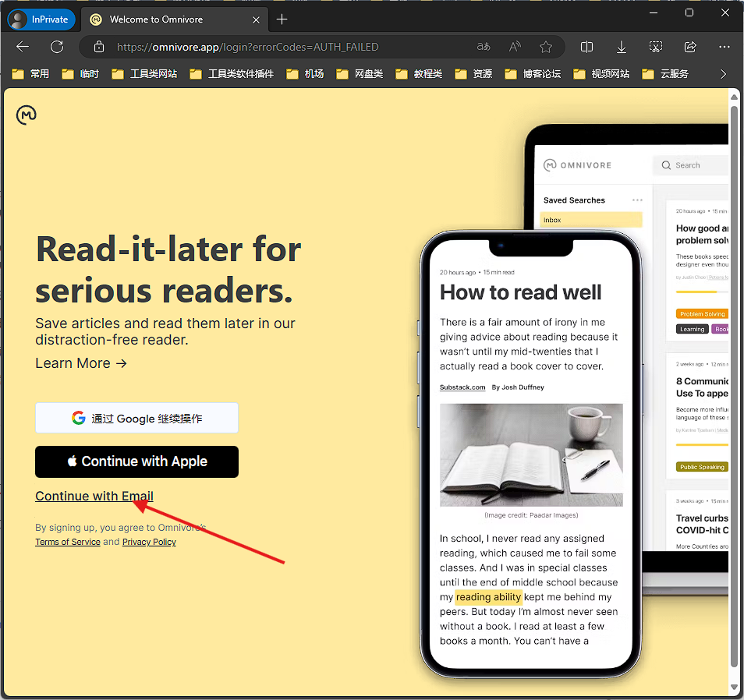The image size is (744, 700).
Task: Open the downloads panel
Action: tap(621, 47)
